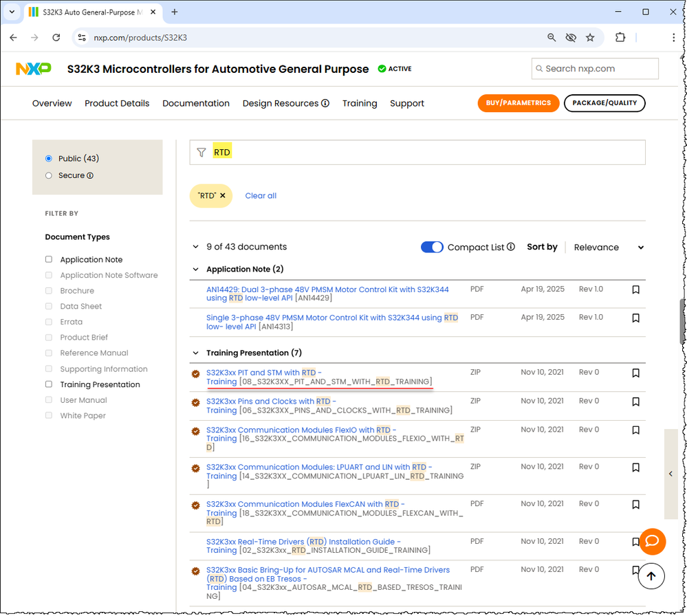This screenshot has height=616, width=687.
Task: Open browser extensions puzzle icon
Action: 620,38
